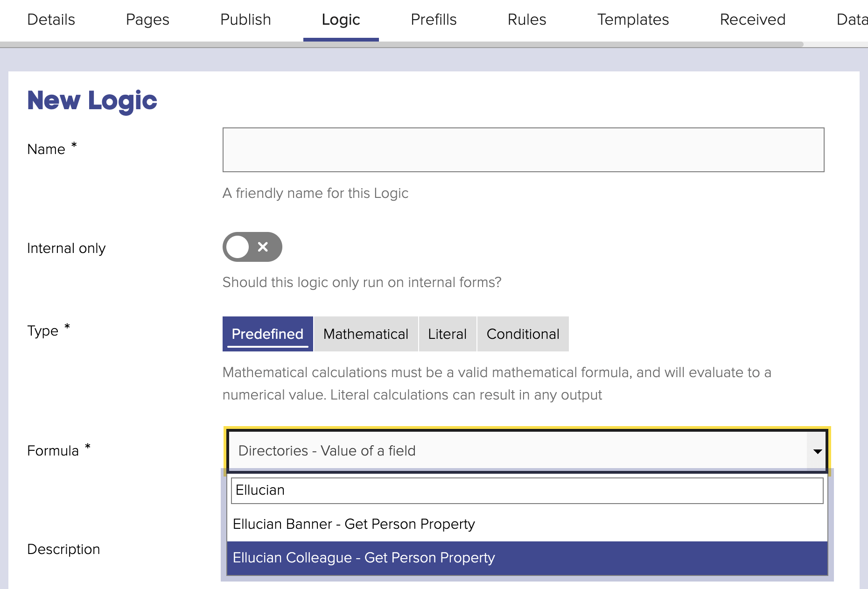The height and width of the screenshot is (589, 868).
Task: Click the 'Internal only' label
Action: point(66,248)
